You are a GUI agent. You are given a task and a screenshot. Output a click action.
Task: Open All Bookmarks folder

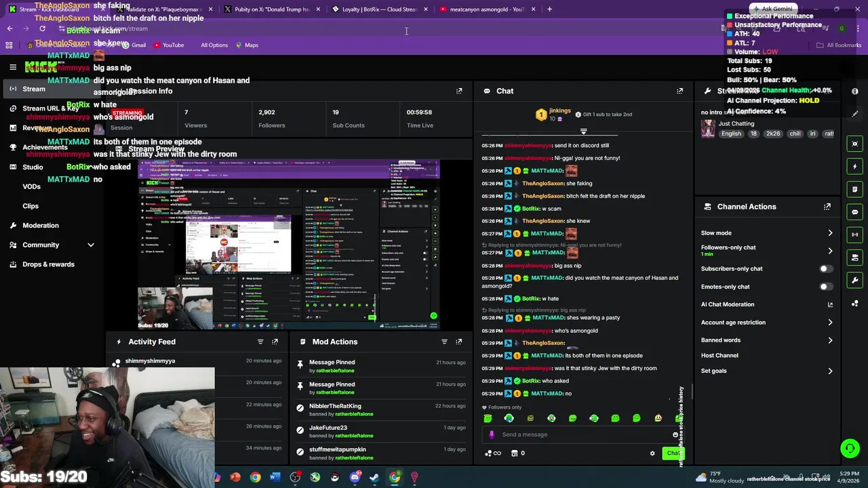pos(839,45)
